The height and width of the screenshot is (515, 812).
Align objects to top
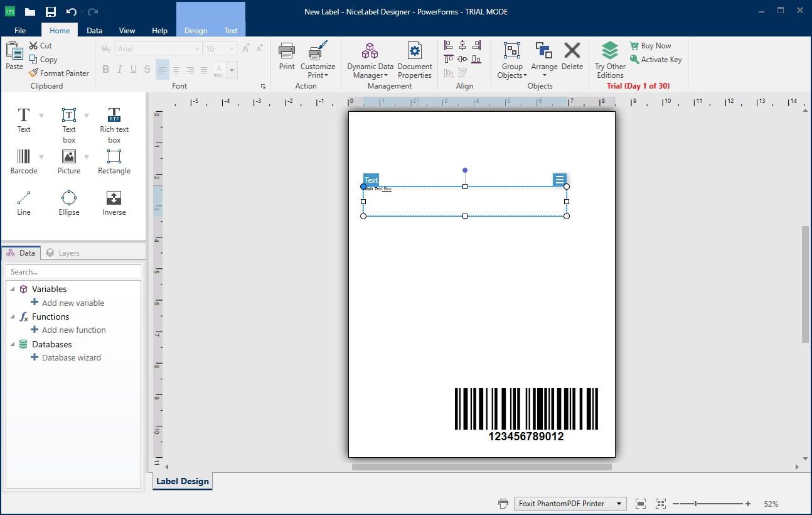(449, 59)
